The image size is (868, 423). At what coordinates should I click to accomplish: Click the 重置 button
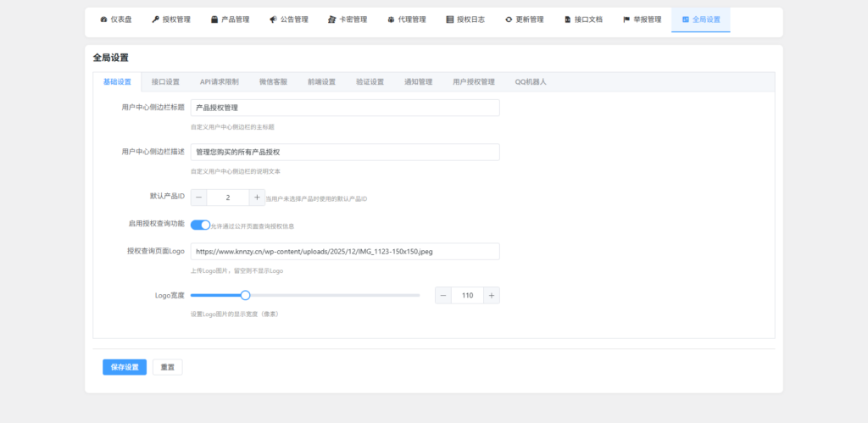[x=168, y=367]
